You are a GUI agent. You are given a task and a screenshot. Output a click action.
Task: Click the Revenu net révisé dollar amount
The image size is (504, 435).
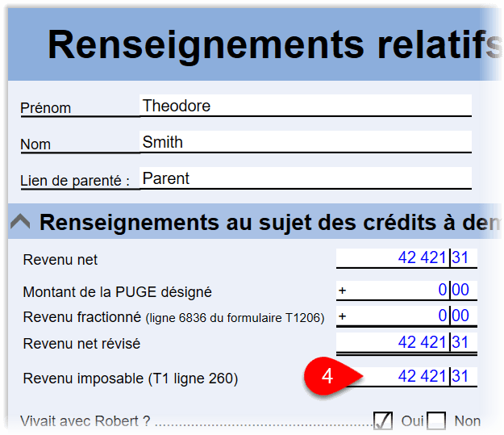coord(393,343)
